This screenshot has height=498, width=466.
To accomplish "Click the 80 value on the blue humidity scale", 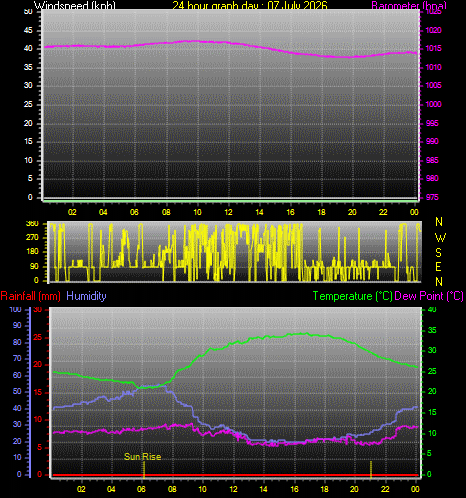I will click(17, 342).
